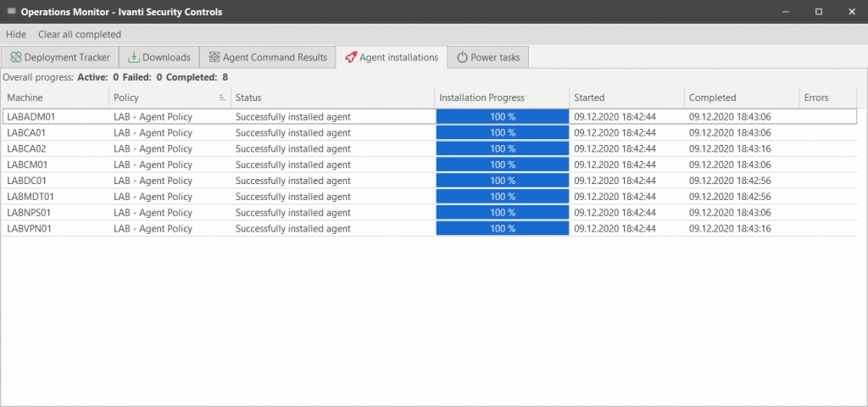The height and width of the screenshot is (407, 868).
Task: Click the Completed: 8 counter
Action: pos(197,77)
